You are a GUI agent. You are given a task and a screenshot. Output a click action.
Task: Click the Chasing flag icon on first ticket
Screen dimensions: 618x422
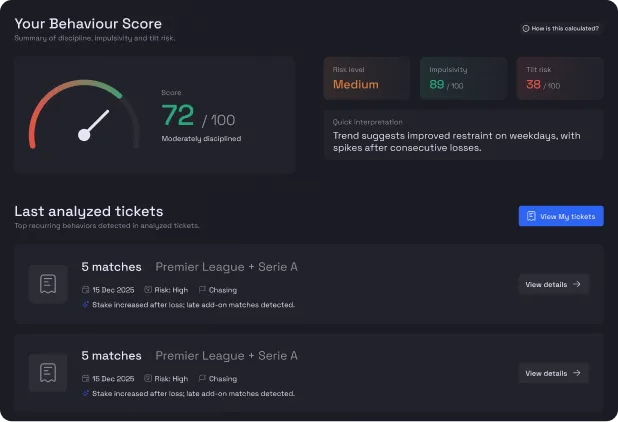pos(201,290)
